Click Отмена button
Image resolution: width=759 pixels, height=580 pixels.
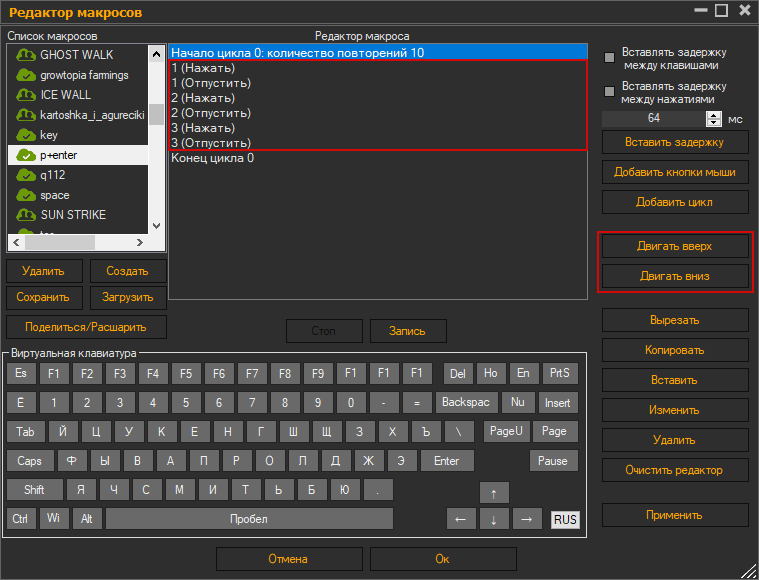[x=289, y=560]
